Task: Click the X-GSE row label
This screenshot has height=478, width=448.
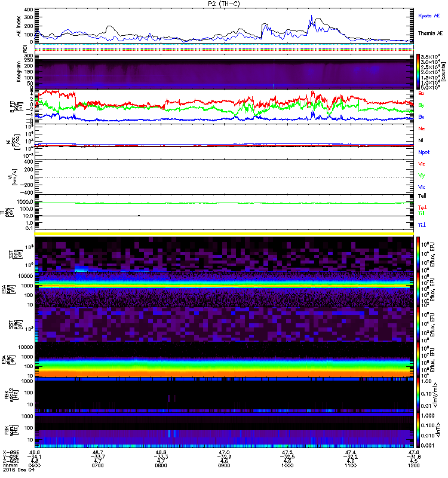Action: point(11,452)
